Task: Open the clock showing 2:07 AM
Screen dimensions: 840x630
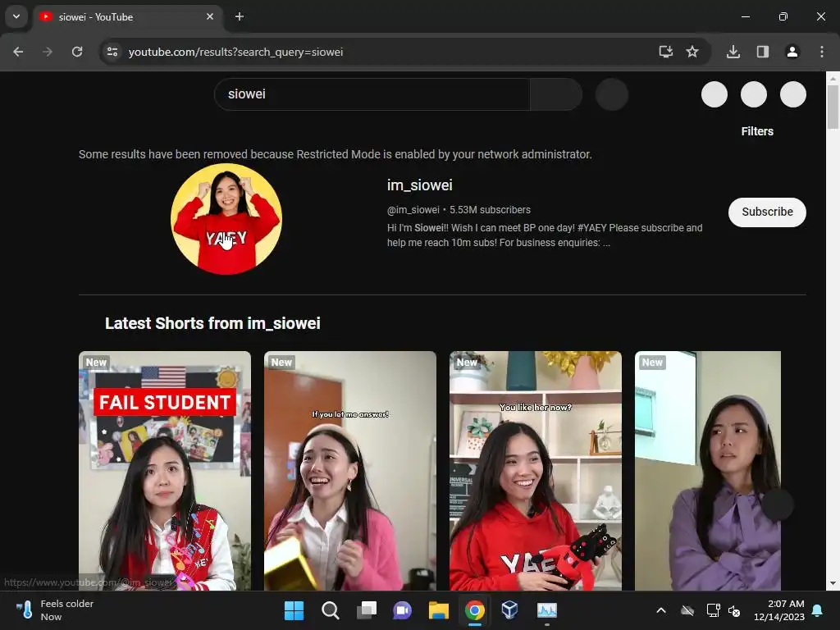Action: (x=779, y=610)
